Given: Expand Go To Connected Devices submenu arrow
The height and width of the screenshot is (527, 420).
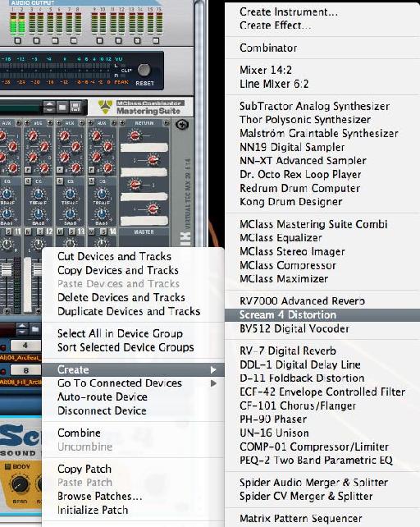Looking at the screenshot, I should [213, 383].
